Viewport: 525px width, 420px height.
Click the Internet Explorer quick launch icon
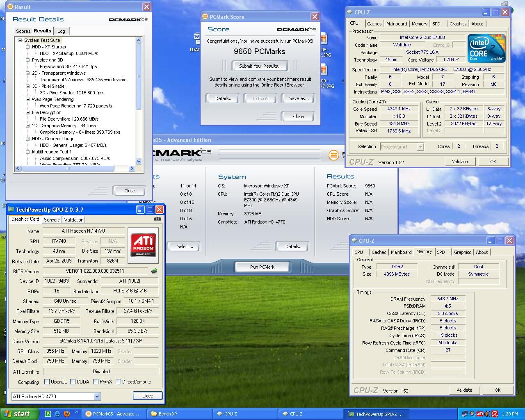pyautogui.click(x=57, y=414)
